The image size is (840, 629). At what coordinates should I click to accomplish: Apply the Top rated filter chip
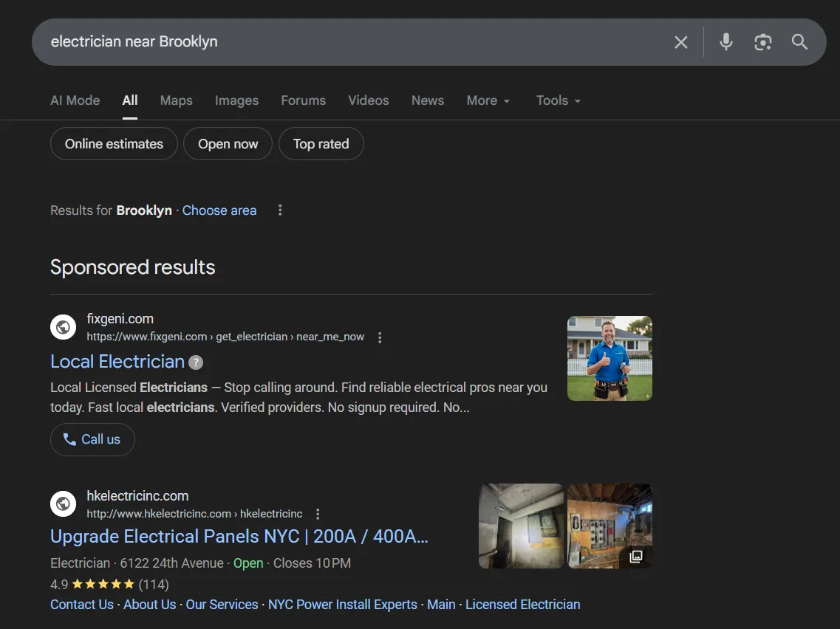point(321,144)
